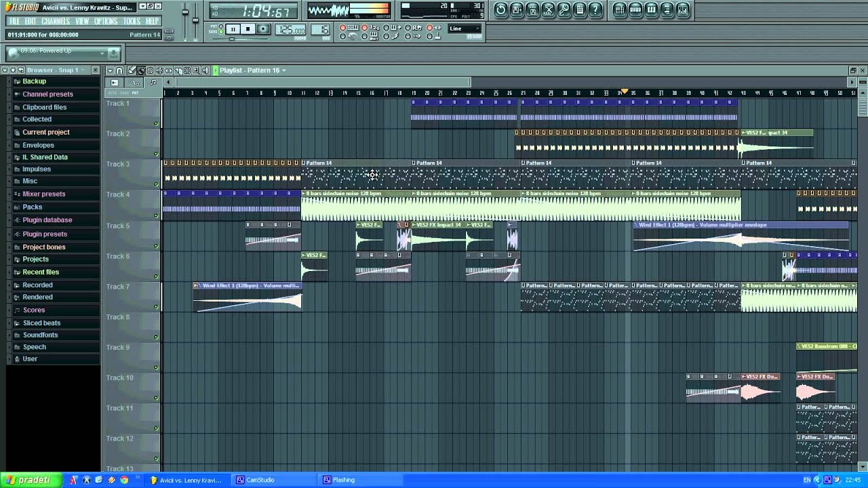Open the EDIT menu
Screen dimensions: 868x488
coord(31,21)
